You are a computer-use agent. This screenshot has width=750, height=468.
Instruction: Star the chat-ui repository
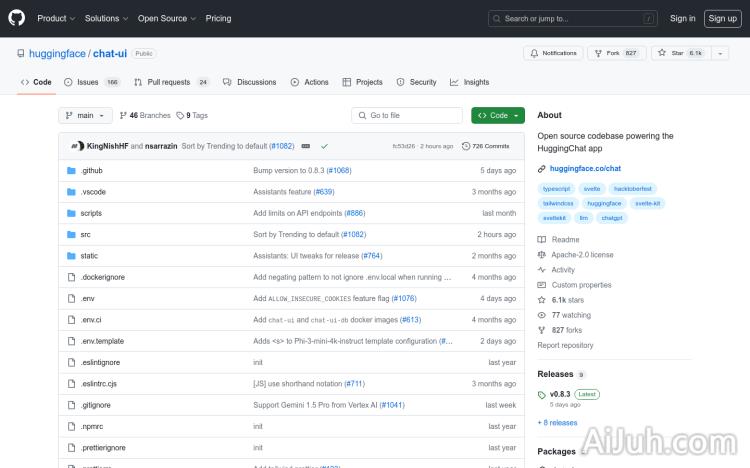click(x=677, y=53)
